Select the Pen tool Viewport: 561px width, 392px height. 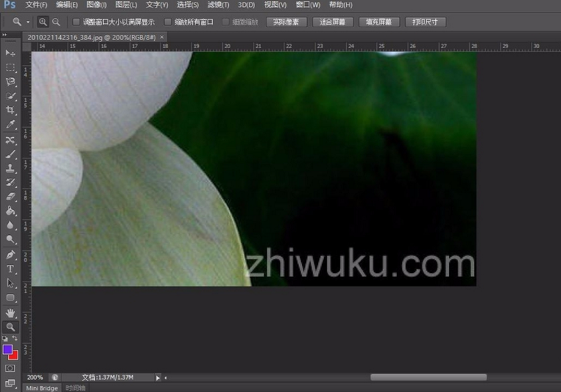[x=10, y=255]
